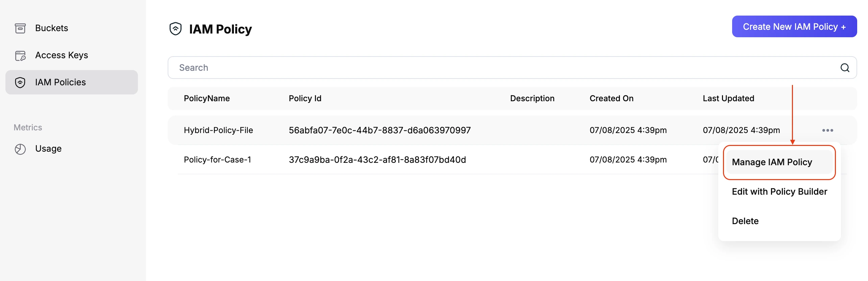Focus the policy Search field
868x281 pixels.
click(x=504, y=68)
